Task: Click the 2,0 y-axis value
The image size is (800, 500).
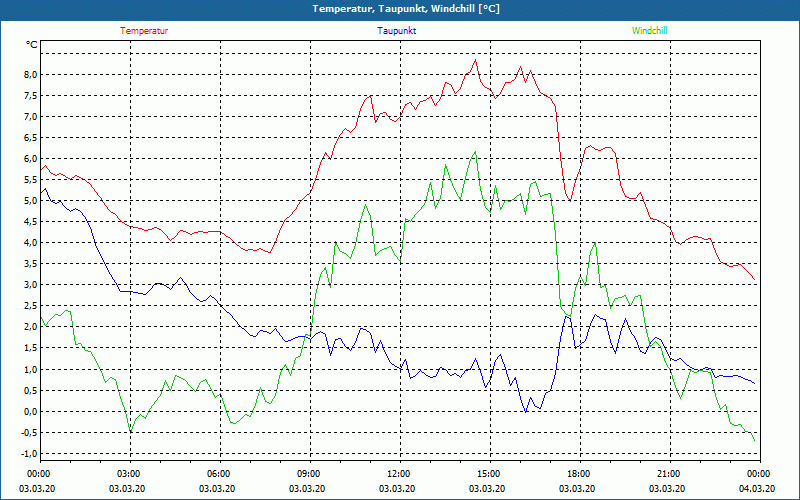Action: point(30,327)
